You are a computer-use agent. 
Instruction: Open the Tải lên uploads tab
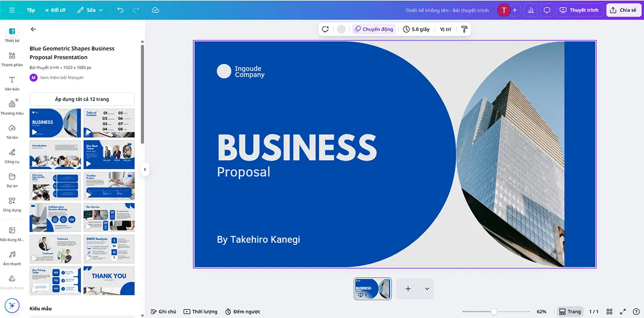pos(12,132)
